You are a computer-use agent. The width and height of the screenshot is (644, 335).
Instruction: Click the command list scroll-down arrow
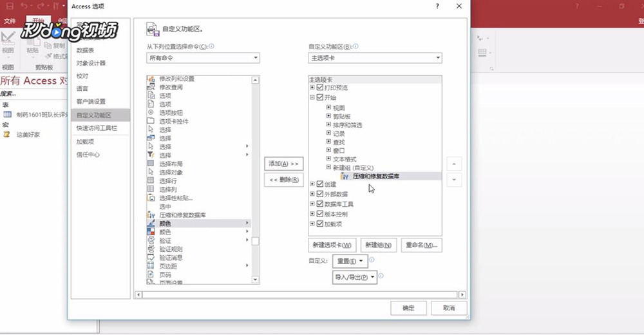[256, 280]
